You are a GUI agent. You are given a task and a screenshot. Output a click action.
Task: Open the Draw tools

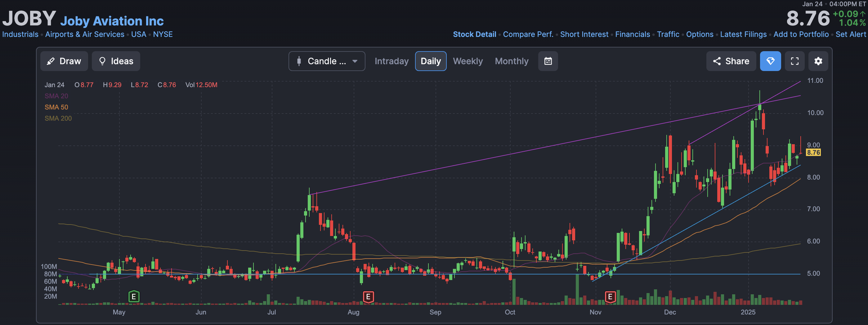[x=64, y=61]
